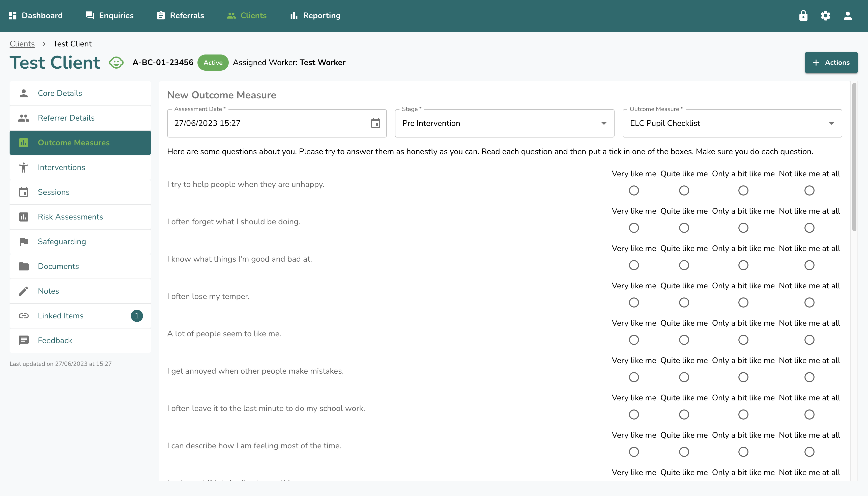Viewport: 868px width, 496px height.
Task: Select 'Very like me' for helping unhappy people
Action: click(634, 190)
